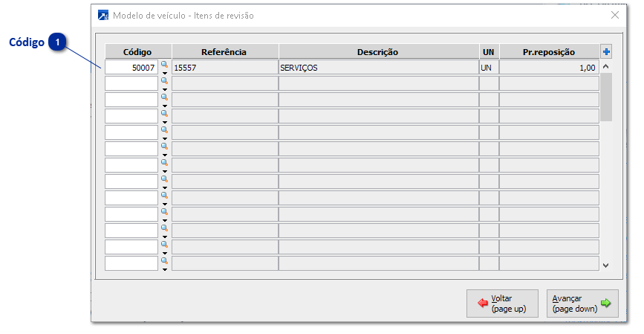Click the app icon in the title bar
Screen dimensions: 644x334
tap(103, 16)
